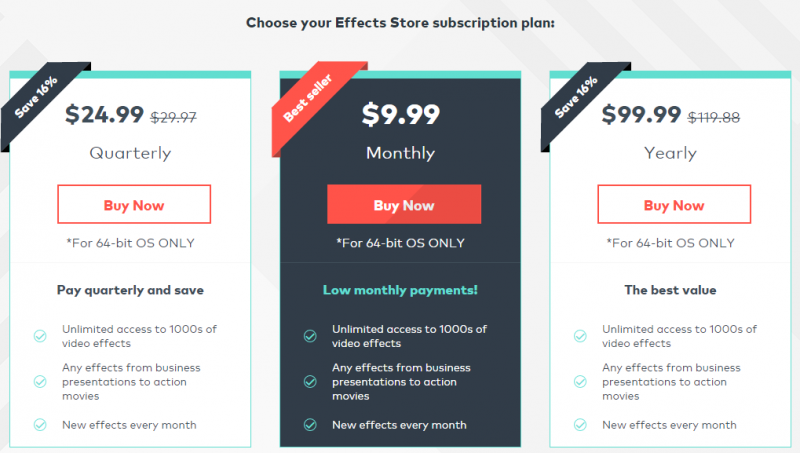800x453 pixels.
Task: Click the Yearly checkmark beside Unlimited access
Action: 580,336
